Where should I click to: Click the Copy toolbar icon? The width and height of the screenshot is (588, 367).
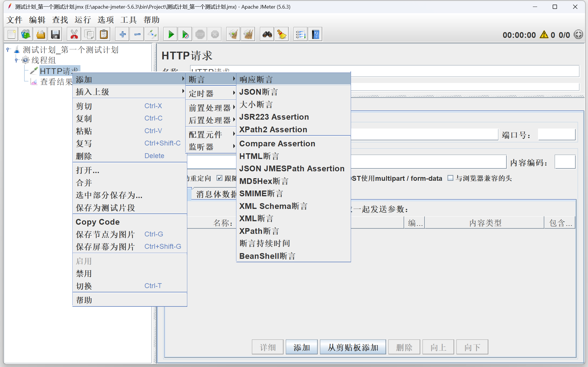click(x=89, y=34)
